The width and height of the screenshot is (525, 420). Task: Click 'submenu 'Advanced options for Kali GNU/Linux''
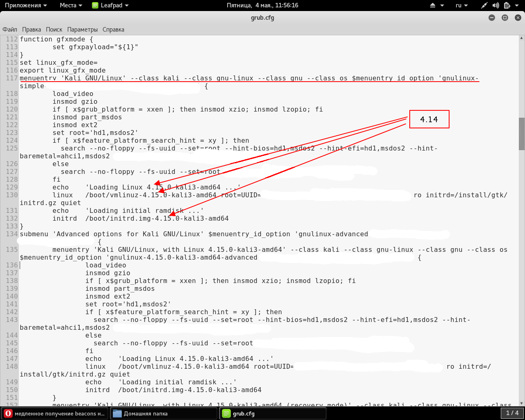[x=112, y=234]
